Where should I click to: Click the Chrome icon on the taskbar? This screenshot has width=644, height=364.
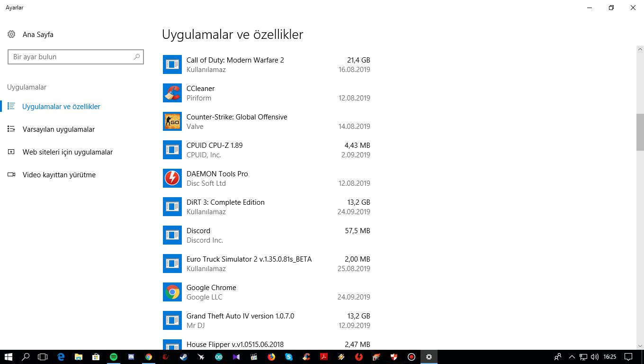pyautogui.click(x=149, y=357)
